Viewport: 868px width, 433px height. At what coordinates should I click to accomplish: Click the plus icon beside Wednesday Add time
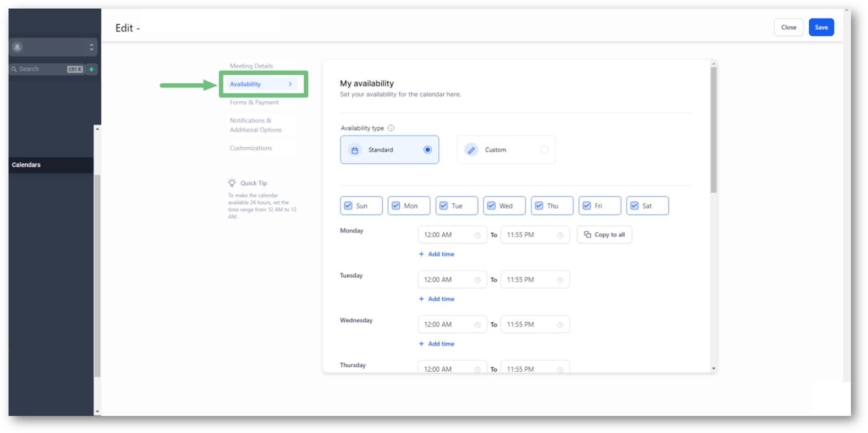click(421, 344)
